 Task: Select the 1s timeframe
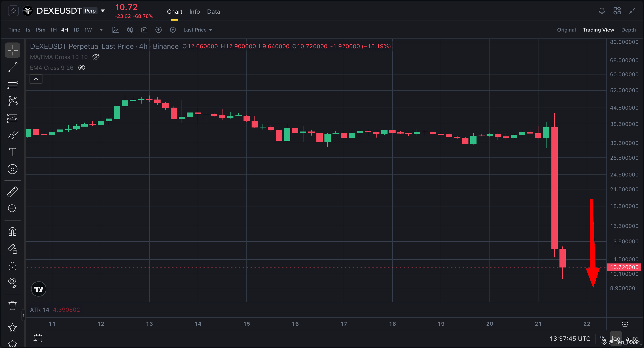[x=28, y=30]
